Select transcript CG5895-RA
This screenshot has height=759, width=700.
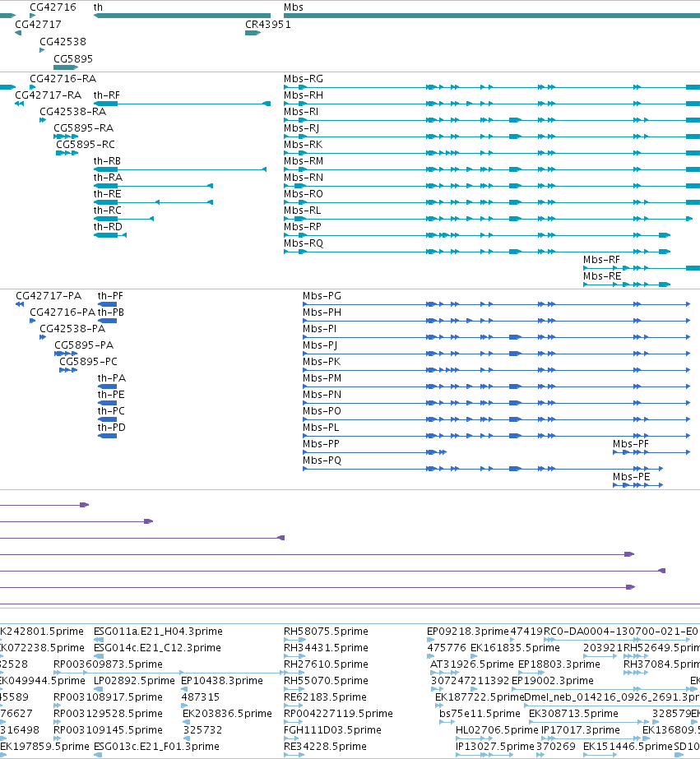coord(84,128)
